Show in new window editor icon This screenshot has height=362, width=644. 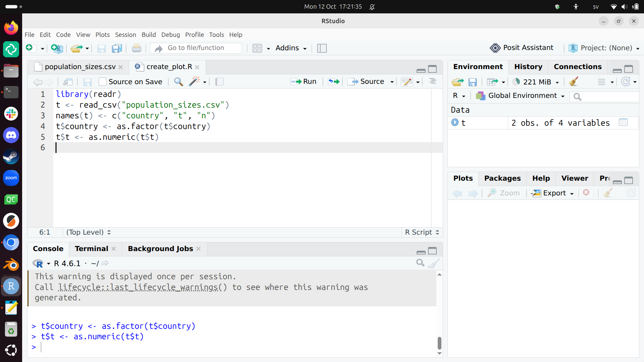(68, 82)
